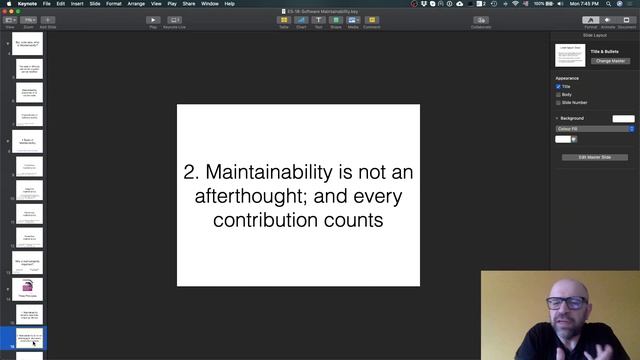
Task: Click the Change Master button
Action: [x=610, y=61]
